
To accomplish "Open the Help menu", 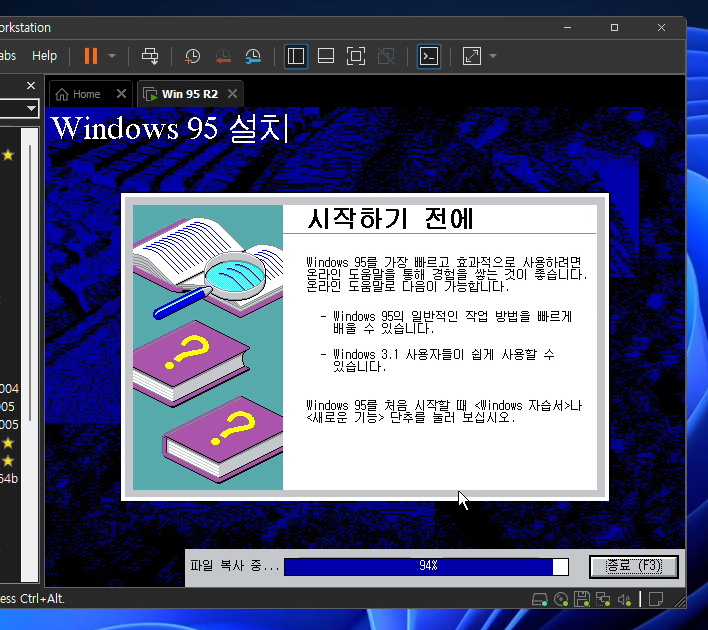I will pyautogui.click(x=44, y=56).
